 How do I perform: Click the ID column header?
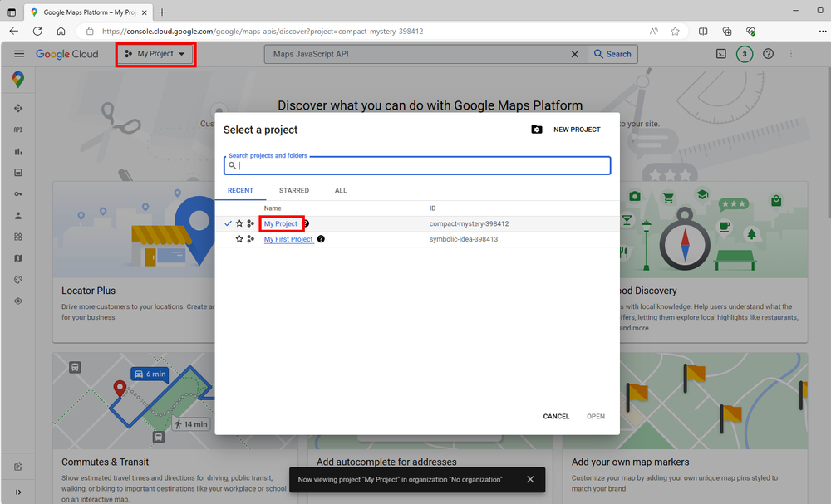432,208
